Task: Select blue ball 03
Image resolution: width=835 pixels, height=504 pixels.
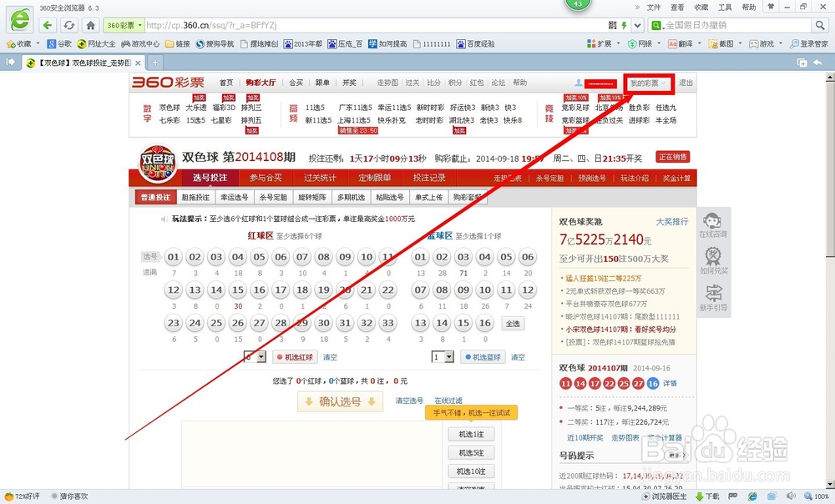Action: click(463, 257)
